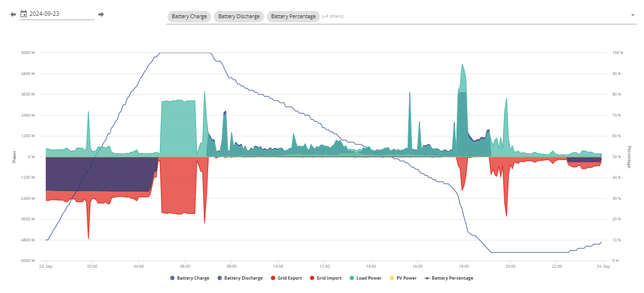Click the 0 % right axis label
644x293 pixels.
616,260
